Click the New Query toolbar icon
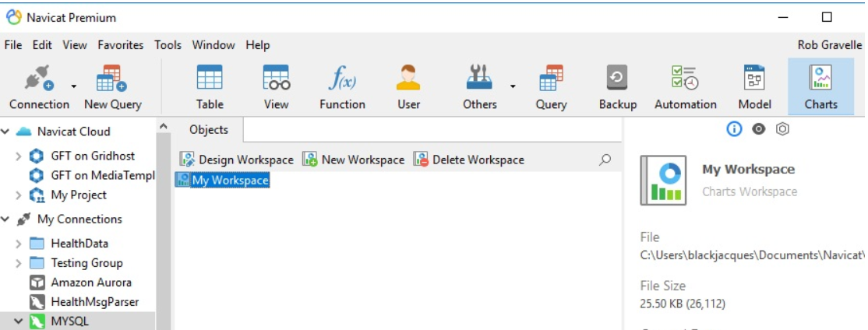 [x=112, y=79]
